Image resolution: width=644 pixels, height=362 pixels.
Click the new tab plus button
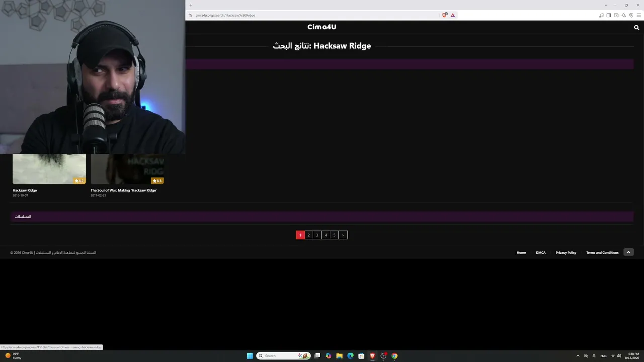point(190,5)
